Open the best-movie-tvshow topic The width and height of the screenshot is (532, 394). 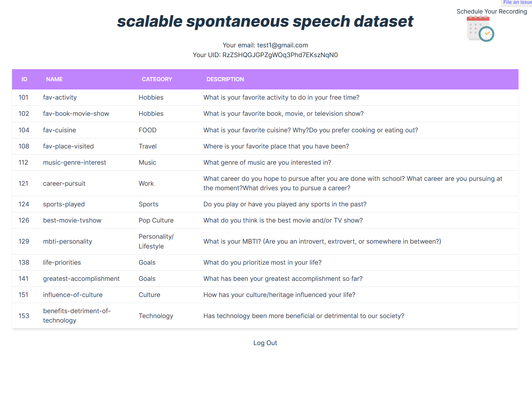click(72, 220)
